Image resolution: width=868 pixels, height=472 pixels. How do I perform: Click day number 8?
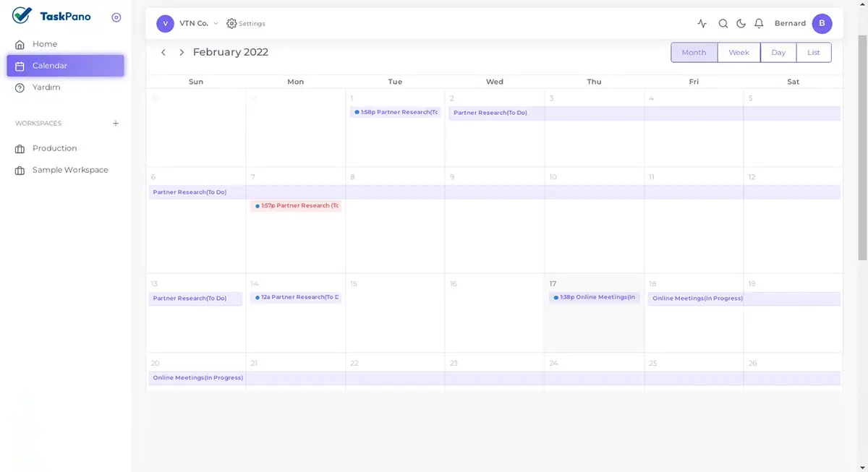353,177
